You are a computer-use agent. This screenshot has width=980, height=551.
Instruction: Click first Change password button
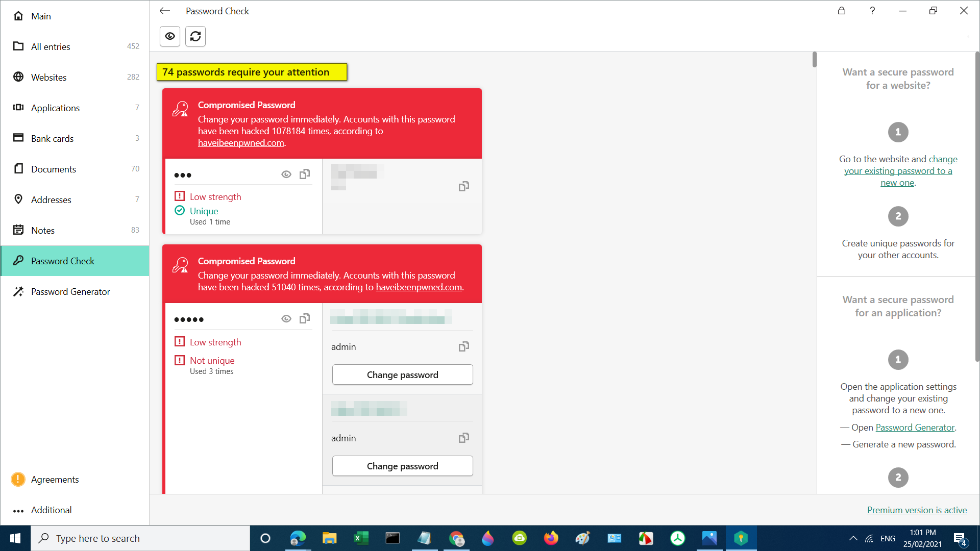pyautogui.click(x=402, y=375)
